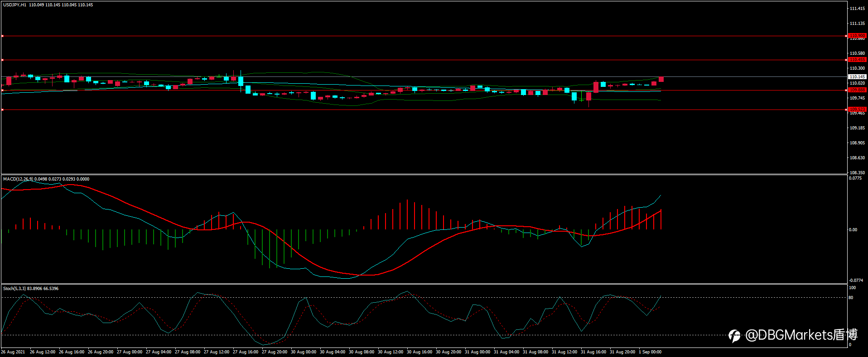868x357 pixels.
Task: Click the 110.020 price axis label
Action: [857, 83]
